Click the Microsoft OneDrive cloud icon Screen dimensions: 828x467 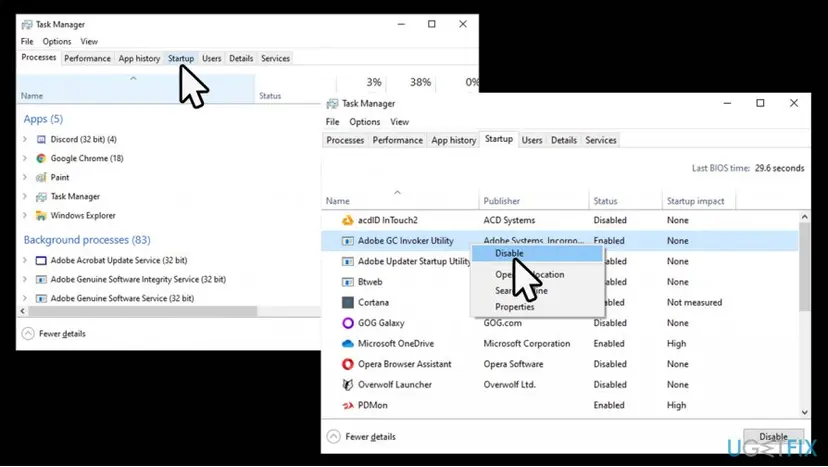pyautogui.click(x=347, y=343)
